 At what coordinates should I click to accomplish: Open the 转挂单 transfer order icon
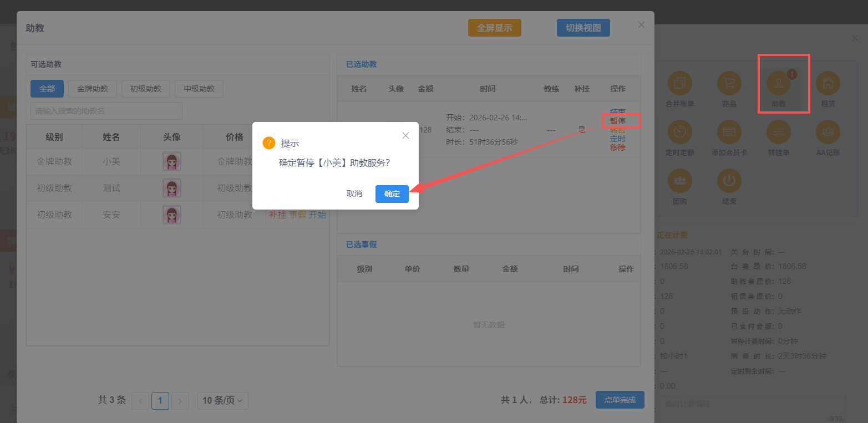pos(779,132)
